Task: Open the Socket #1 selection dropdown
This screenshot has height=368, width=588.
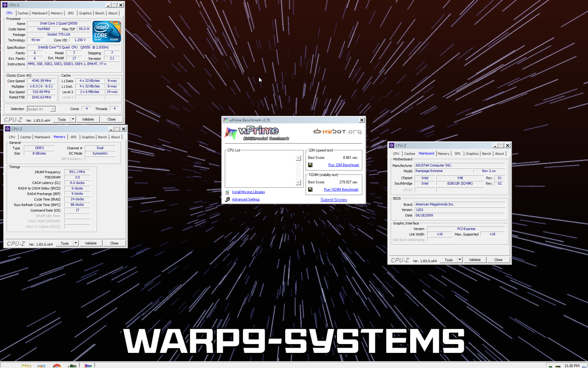Action: [53, 109]
